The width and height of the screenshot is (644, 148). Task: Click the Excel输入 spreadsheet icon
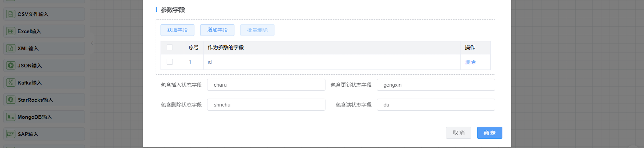coord(10,31)
